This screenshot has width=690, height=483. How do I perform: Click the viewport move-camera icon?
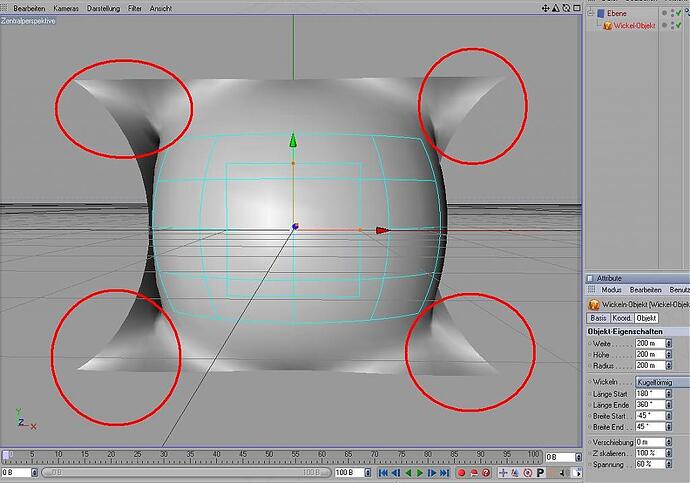545,8
